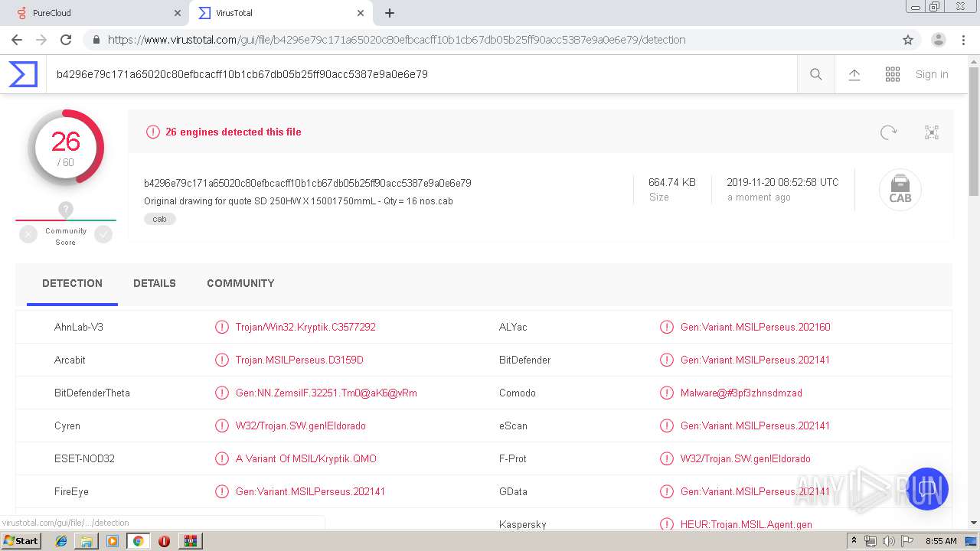
Task: Click the browser address bar URL
Action: (x=397, y=40)
